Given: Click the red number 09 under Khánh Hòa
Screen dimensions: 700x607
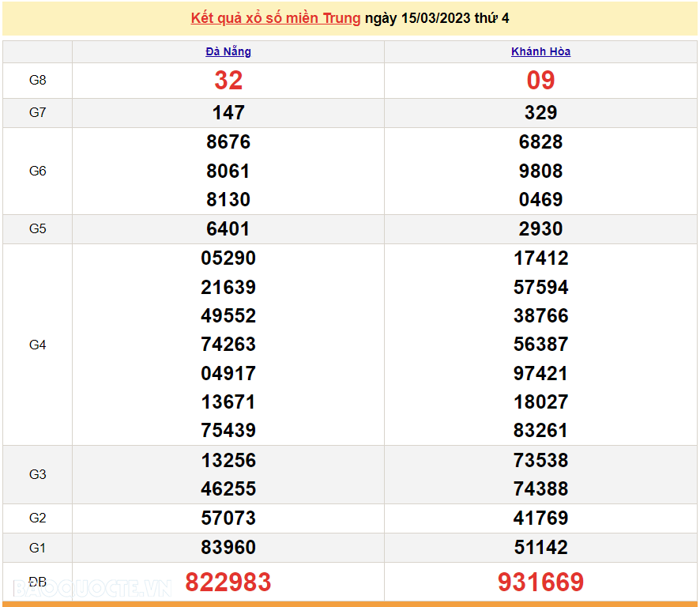Looking at the screenshot, I should [x=540, y=80].
